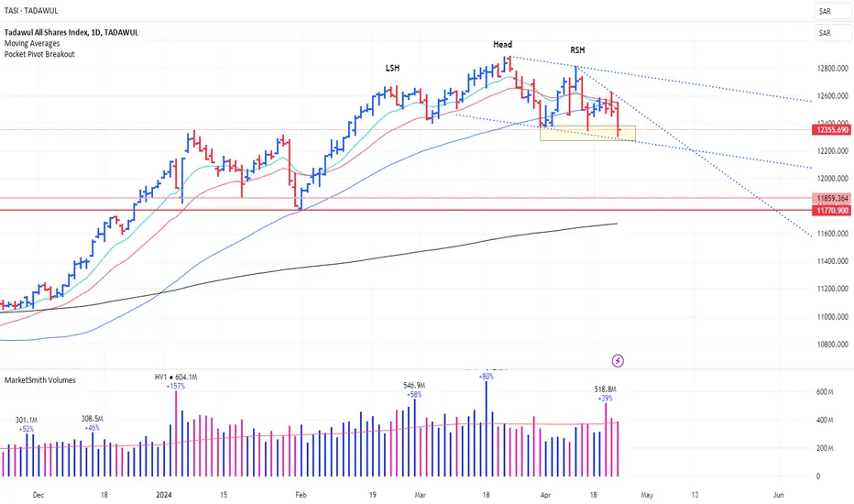854x504 pixels.
Task: Select the RSH text annotation
Action: pos(578,50)
